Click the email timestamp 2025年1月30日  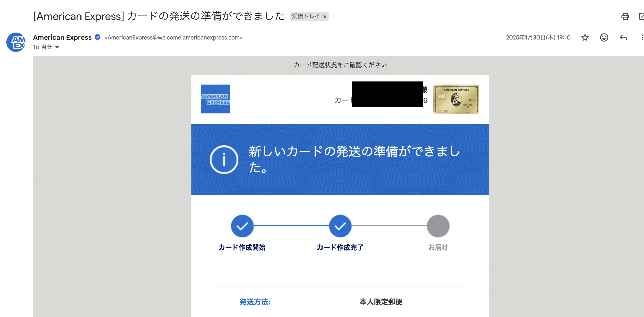538,37
